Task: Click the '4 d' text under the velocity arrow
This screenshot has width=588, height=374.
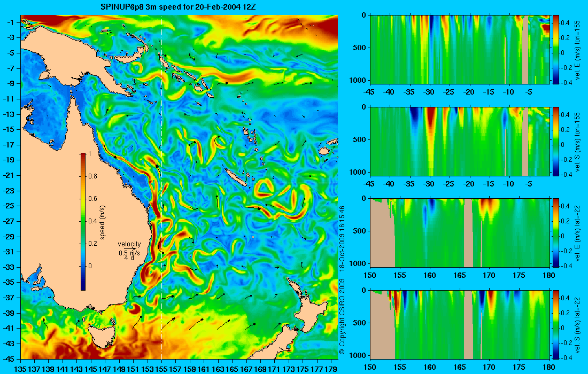Action: 129,258
